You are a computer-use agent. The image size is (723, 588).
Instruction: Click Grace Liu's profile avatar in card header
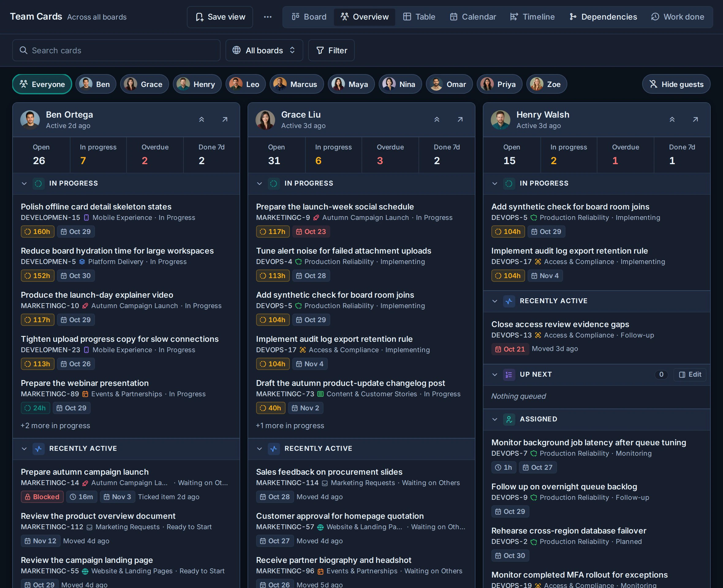coord(265,120)
